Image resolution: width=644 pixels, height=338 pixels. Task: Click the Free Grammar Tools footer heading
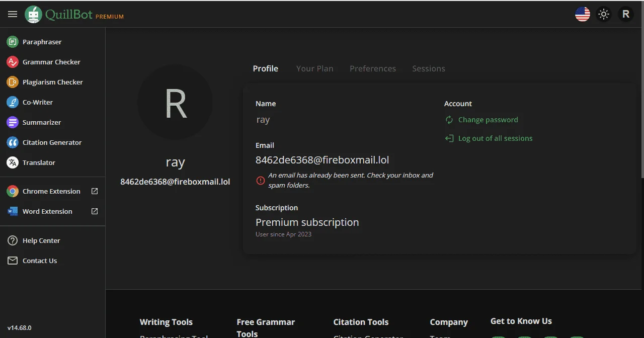click(266, 327)
